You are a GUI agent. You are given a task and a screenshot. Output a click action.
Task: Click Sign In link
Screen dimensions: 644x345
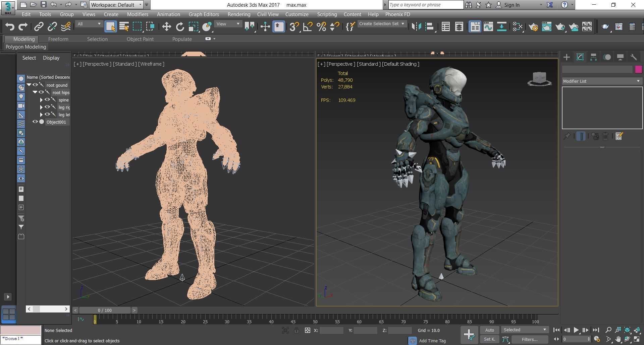512,5
